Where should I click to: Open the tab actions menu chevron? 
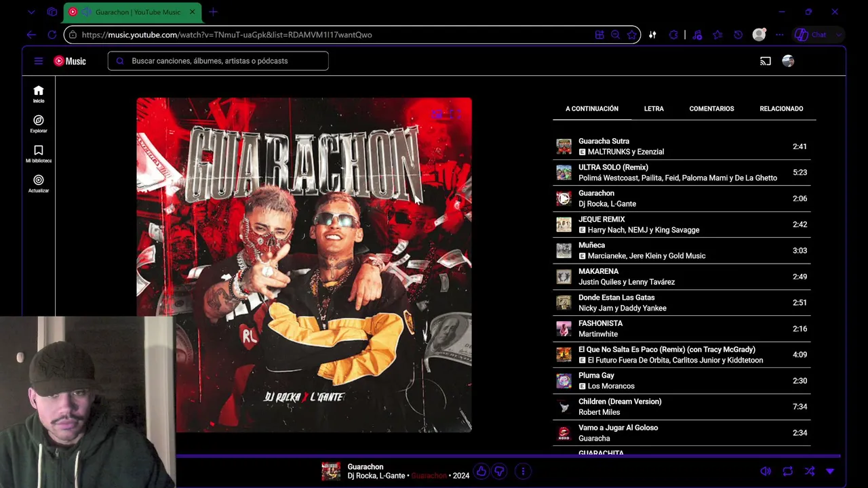(31, 12)
